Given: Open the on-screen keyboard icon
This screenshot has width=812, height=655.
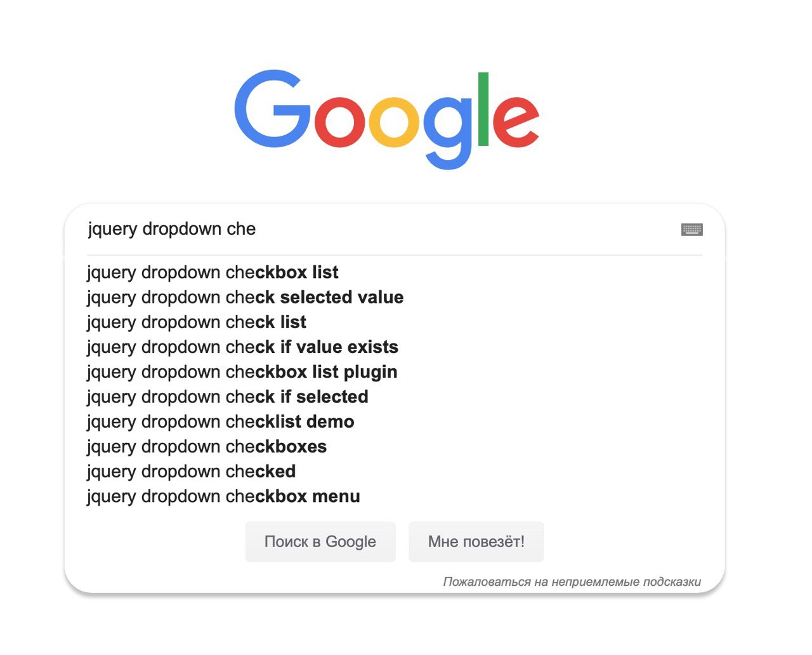Looking at the screenshot, I should point(691,230).
